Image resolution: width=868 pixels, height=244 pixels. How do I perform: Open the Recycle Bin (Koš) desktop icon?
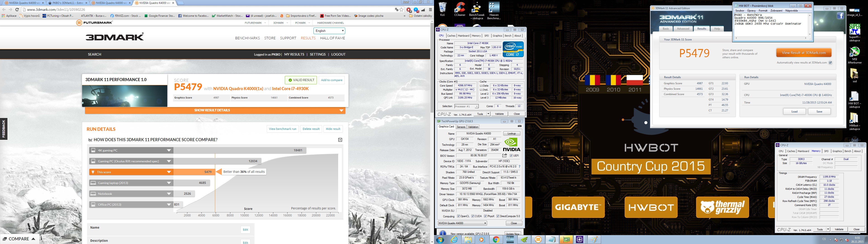click(442, 9)
